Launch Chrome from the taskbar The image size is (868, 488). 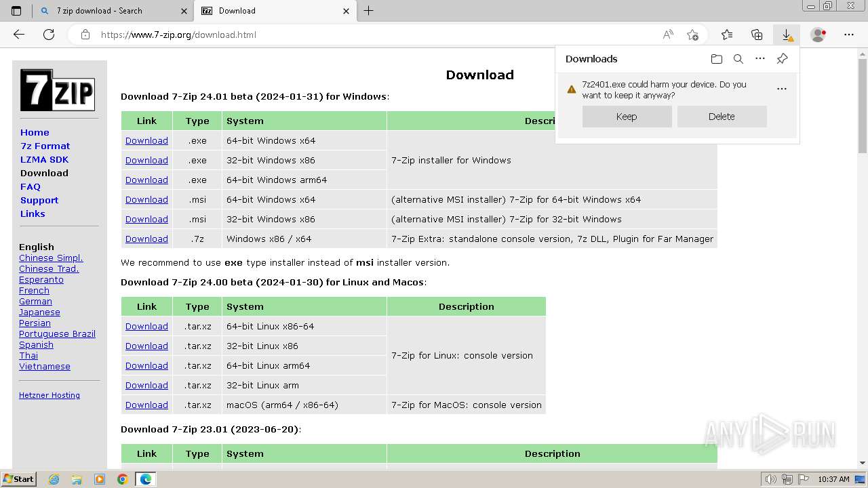point(122,479)
